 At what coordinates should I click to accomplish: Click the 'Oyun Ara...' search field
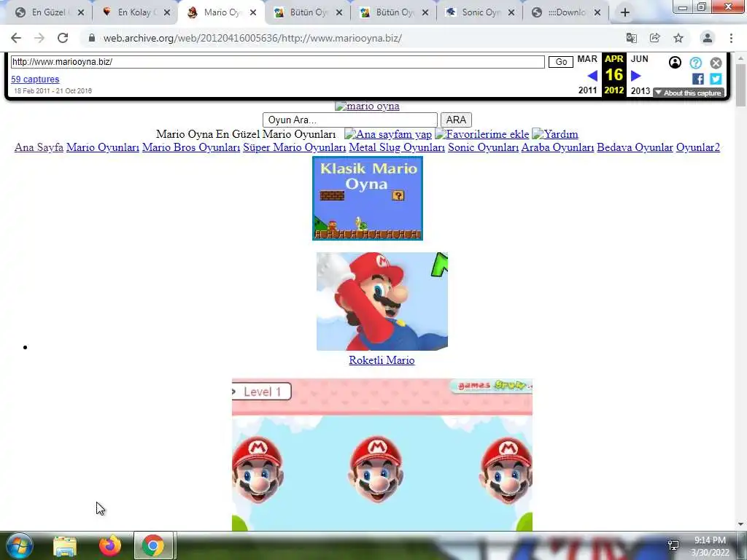tap(349, 120)
